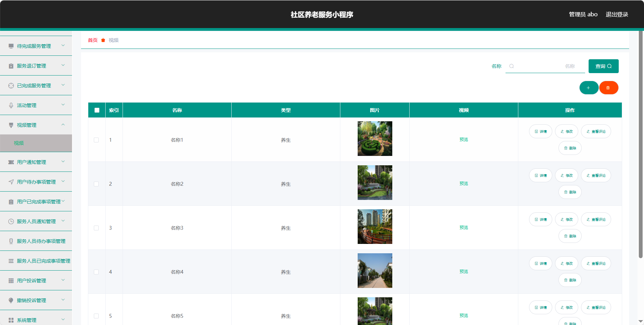Open the high-rise thumbnail of 名称3
644x325 pixels.
click(375, 227)
